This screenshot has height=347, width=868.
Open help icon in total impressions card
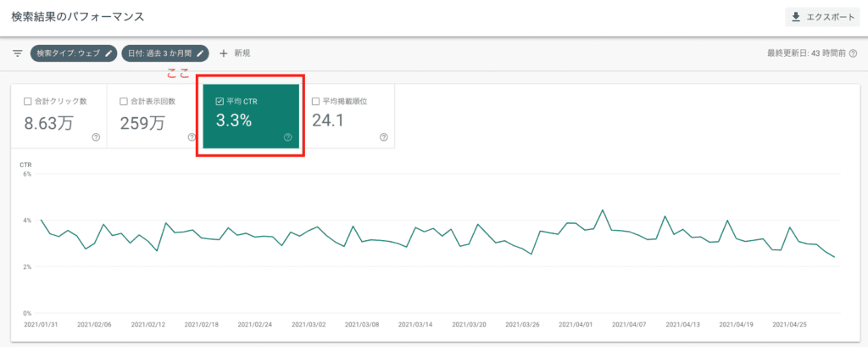[x=192, y=137]
